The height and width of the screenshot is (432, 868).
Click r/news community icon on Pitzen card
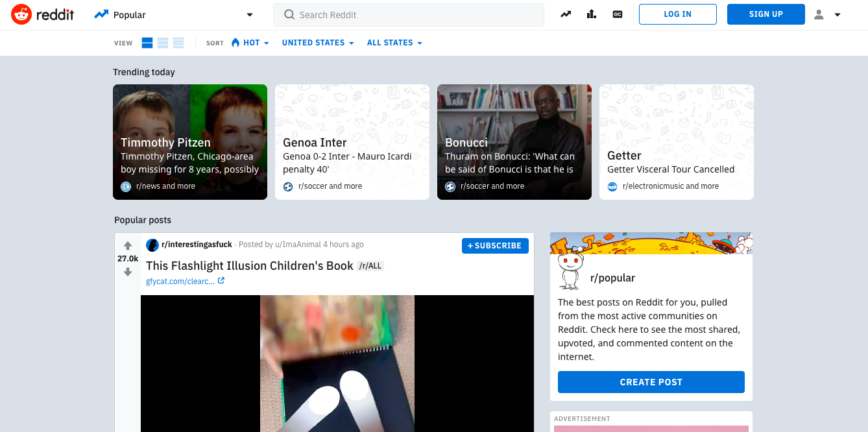click(x=126, y=186)
